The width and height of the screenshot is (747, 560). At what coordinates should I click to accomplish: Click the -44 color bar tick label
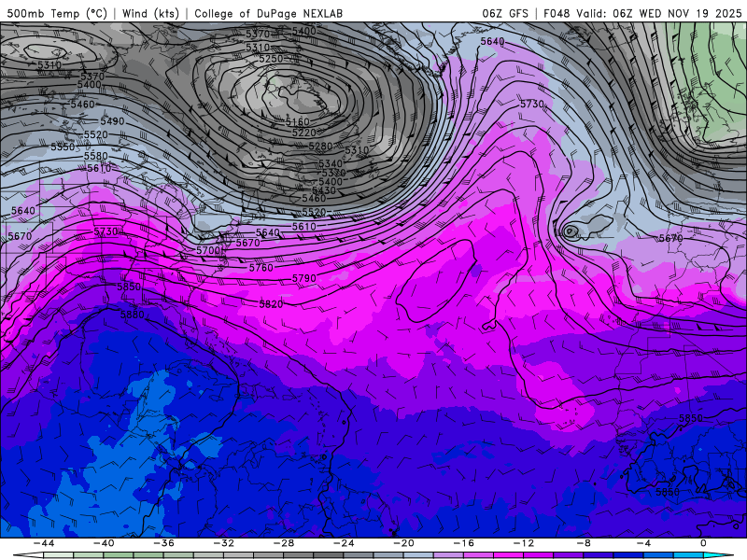tap(44, 543)
